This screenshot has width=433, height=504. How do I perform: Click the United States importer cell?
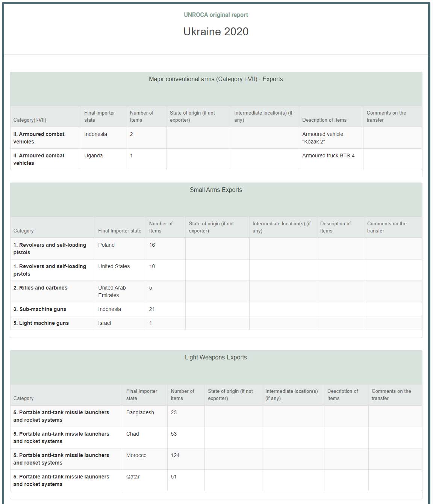[114, 267]
